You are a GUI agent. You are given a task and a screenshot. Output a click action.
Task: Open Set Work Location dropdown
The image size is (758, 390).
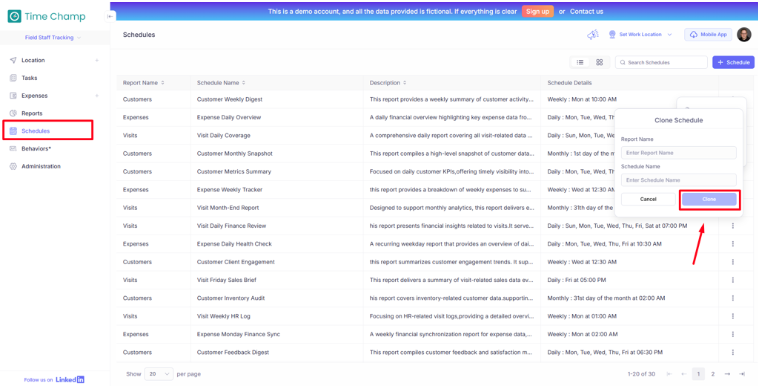click(641, 34)
